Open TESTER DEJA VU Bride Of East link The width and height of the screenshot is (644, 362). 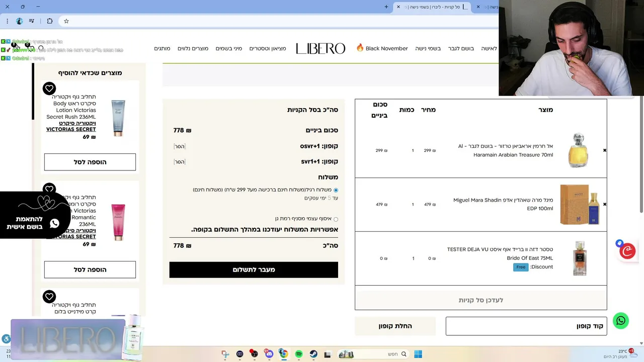point(500,253)
